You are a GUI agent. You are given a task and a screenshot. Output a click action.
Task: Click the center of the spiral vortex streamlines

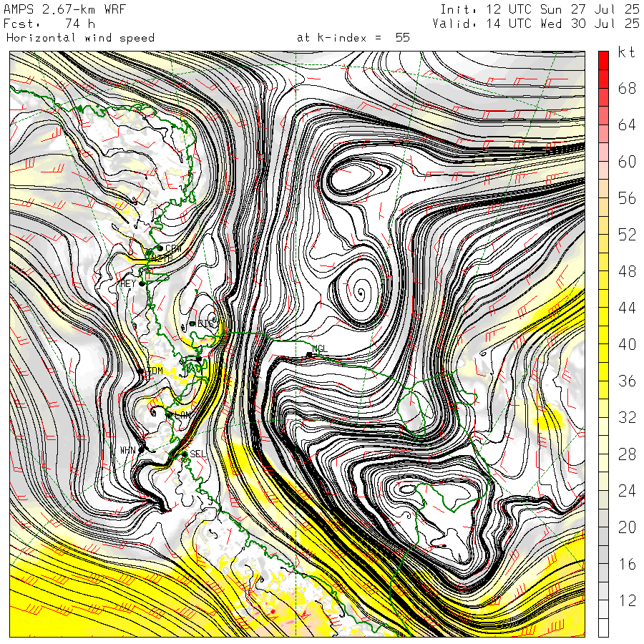361,293
